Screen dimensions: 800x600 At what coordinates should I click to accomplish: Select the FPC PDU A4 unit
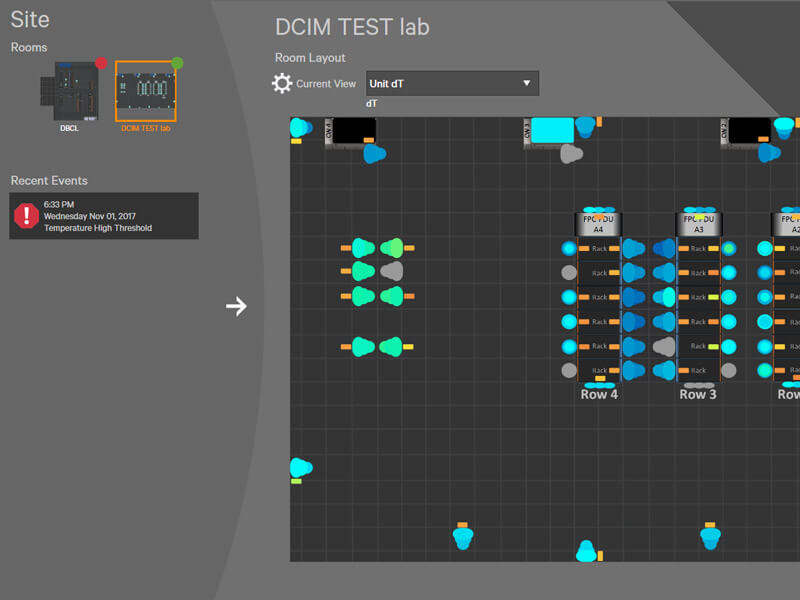(598, 223)
